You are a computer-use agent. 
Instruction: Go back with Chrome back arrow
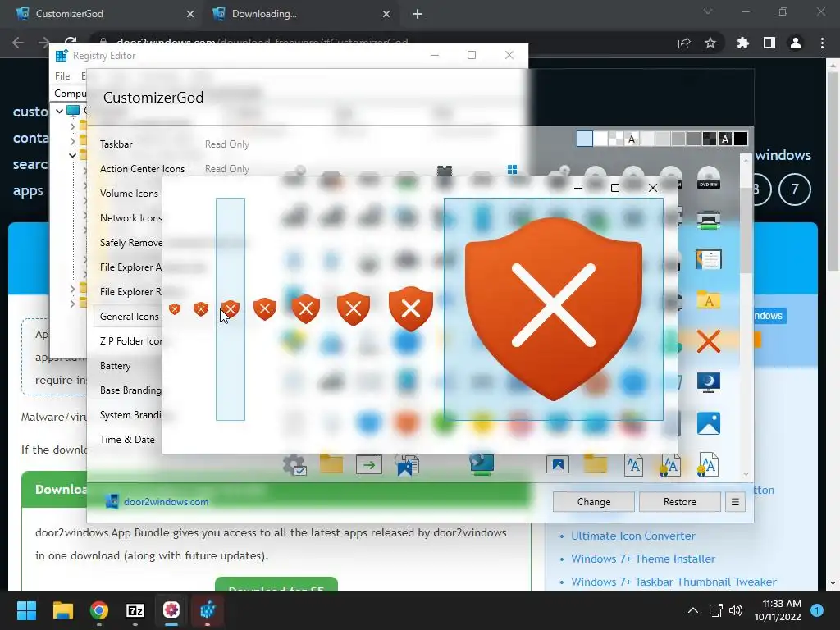click(x=18, y=43)
